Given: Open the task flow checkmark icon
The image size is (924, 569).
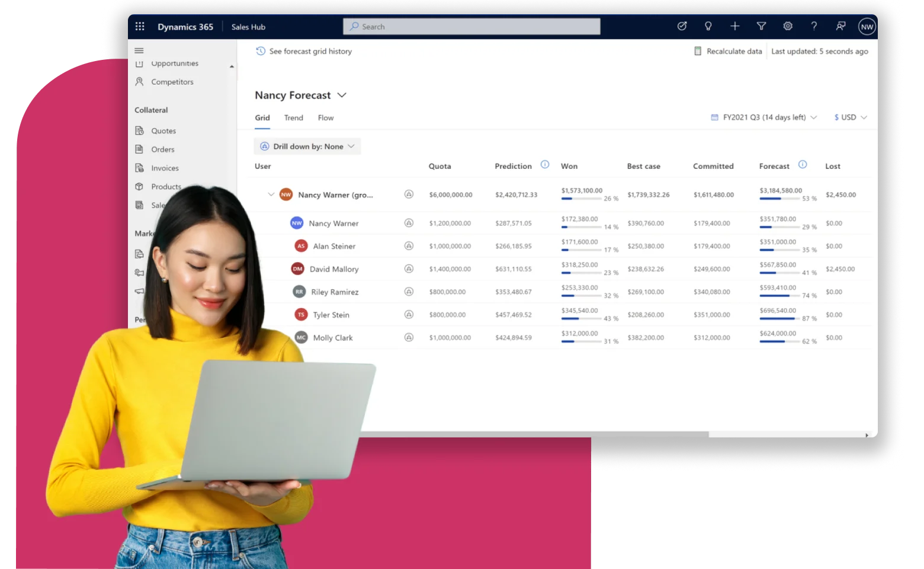Looking at the screenshot, I should coord(682,26).
